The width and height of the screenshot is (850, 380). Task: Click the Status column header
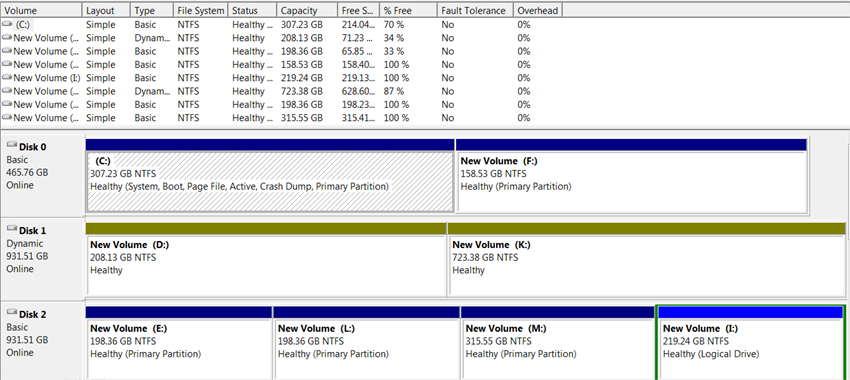pyautogui.click(x=252, y=10)
